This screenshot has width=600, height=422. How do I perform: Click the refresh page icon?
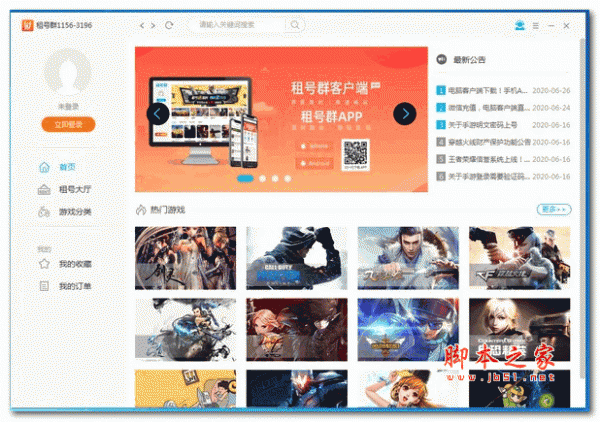coord(169,25)
